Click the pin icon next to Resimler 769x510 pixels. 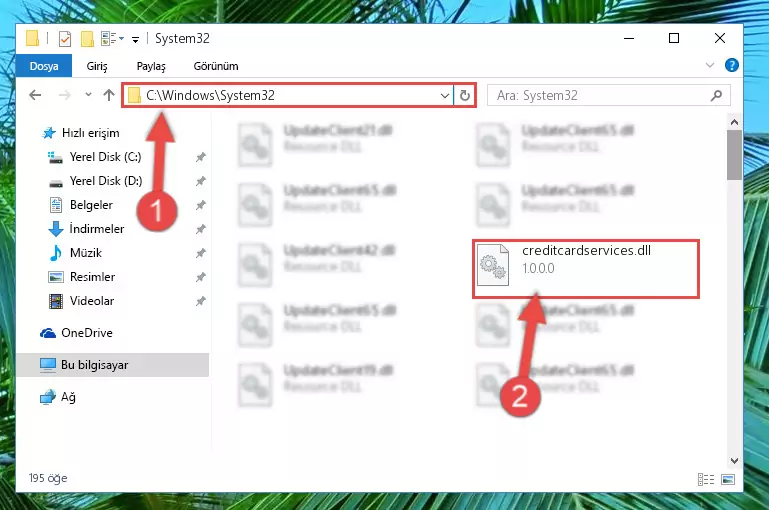(x=201, y=278)
